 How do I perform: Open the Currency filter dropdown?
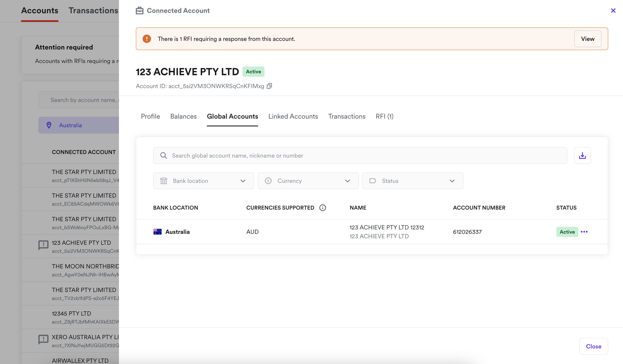(308, 181)
